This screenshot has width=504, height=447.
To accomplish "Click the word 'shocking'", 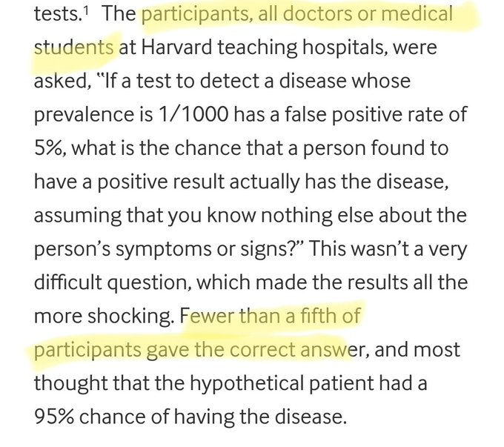I will pos(130,316).
